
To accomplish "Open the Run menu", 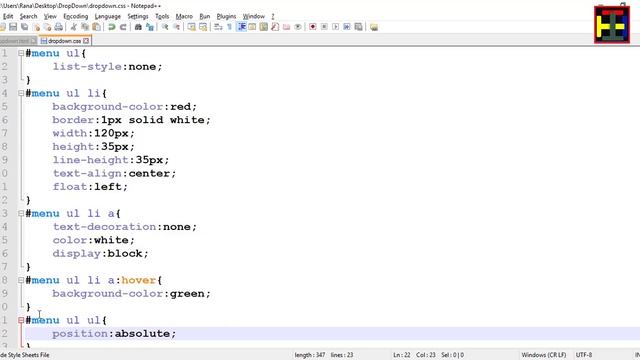I will [204, 16].
